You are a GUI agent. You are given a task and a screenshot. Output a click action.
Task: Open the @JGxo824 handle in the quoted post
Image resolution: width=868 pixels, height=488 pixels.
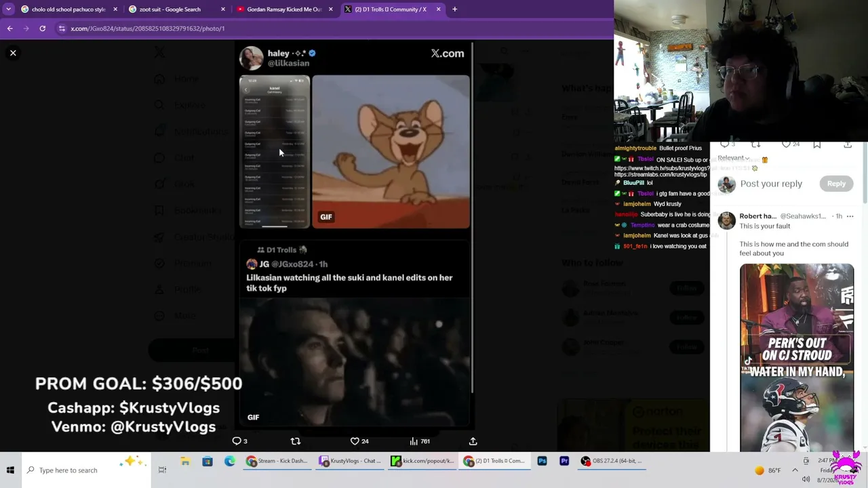coord(292,264)
